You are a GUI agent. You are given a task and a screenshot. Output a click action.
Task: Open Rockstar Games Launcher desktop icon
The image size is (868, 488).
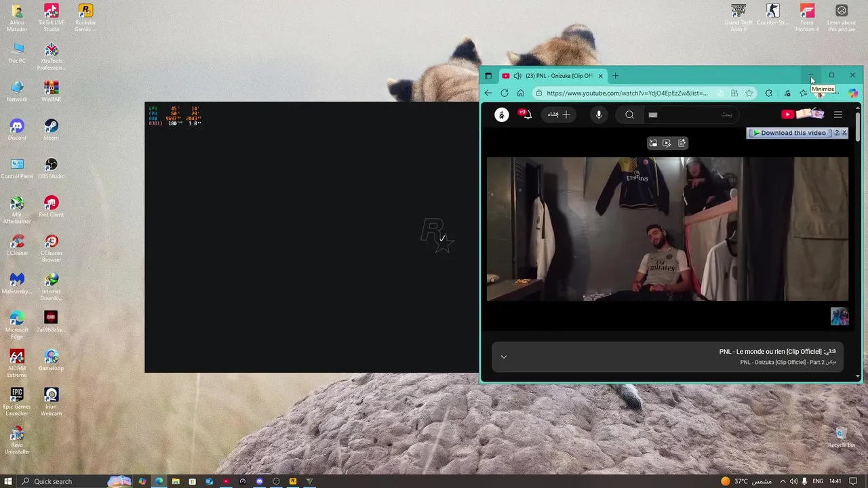pyautogui.click(x=85, y=18)
